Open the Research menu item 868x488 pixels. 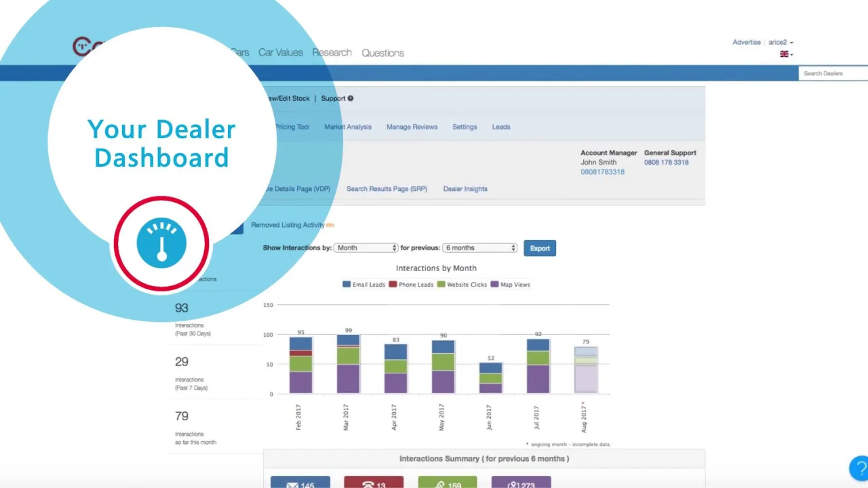(332, 52)
